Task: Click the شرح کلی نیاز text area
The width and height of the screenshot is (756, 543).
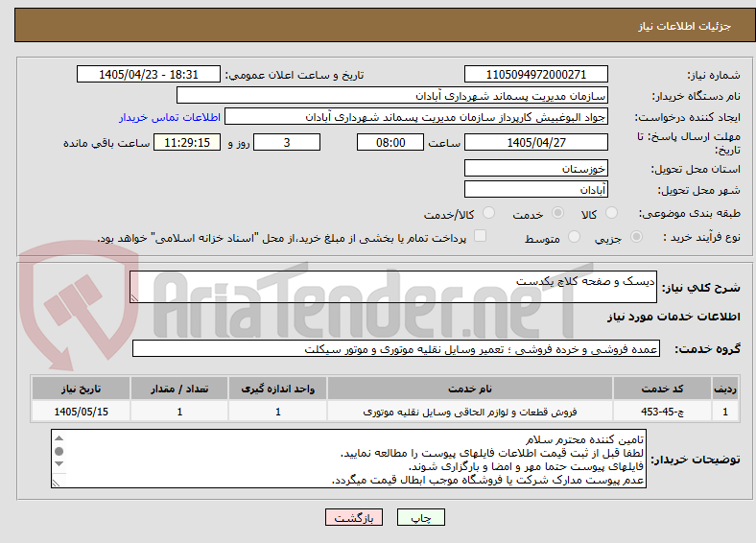Action: (x=393, y=287)
